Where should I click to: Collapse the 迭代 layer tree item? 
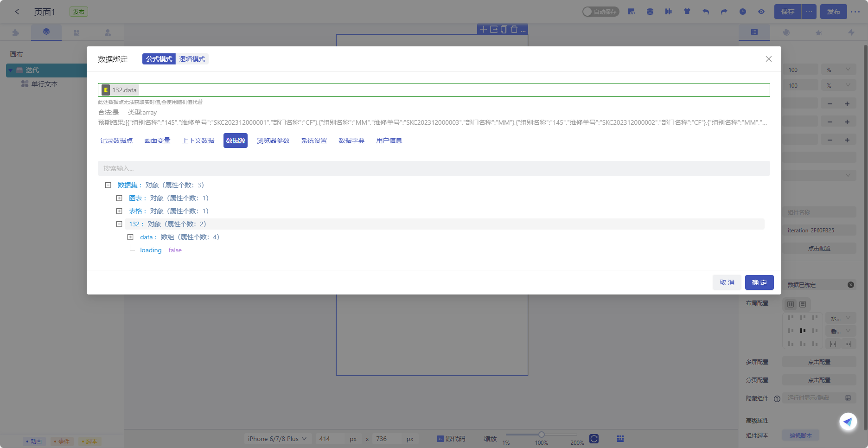pyautogui.click(x=10, y=70)
